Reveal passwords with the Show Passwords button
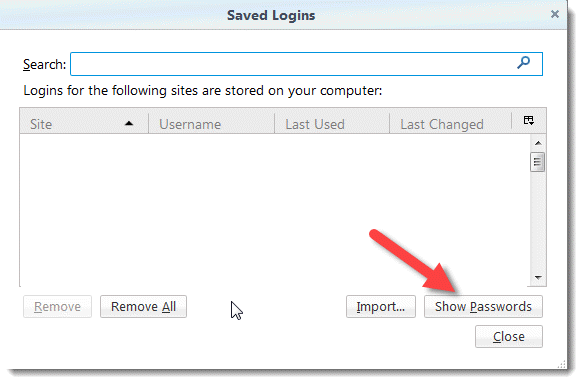583x384 pixels. point(483,307)
